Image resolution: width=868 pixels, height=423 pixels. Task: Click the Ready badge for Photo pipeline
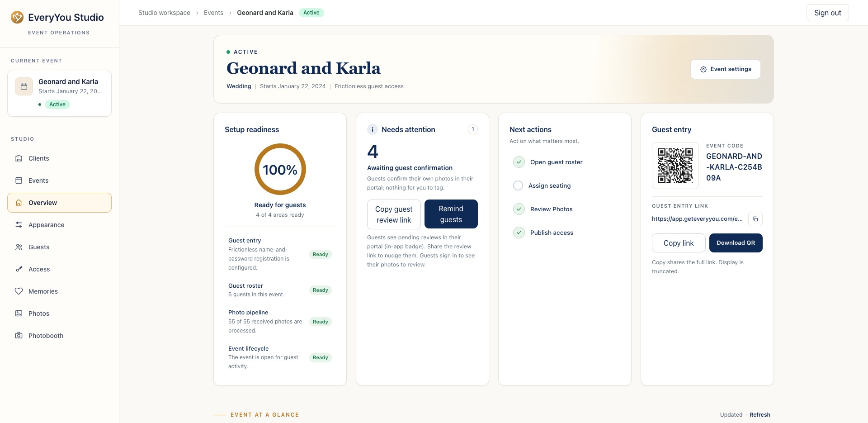pos(321,322)
